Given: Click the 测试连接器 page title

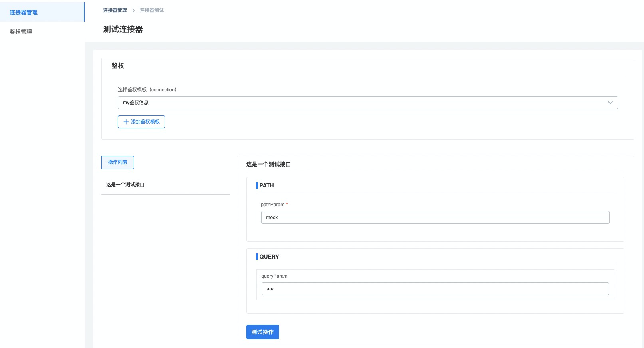Looking at the screenshot, I should [x=123, y=29].
